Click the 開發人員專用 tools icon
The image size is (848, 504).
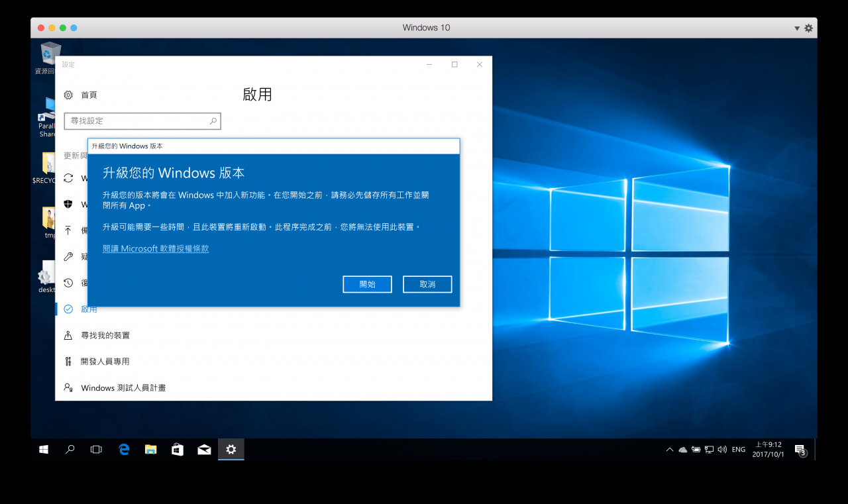(x=68, y=362)
